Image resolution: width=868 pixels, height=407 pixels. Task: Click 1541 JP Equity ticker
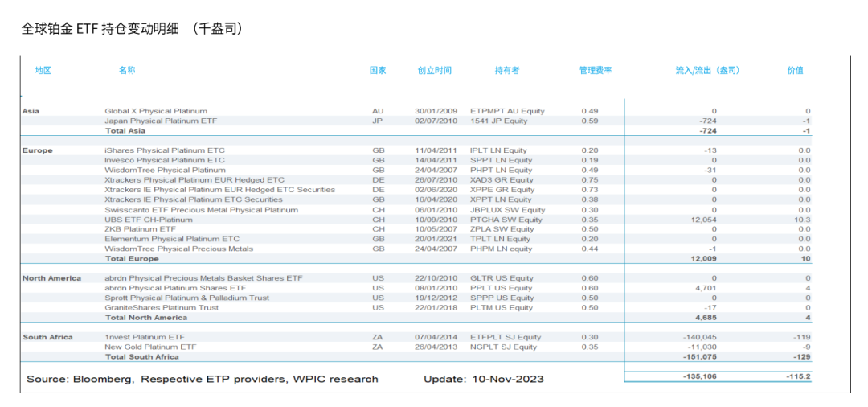(498, 121)
